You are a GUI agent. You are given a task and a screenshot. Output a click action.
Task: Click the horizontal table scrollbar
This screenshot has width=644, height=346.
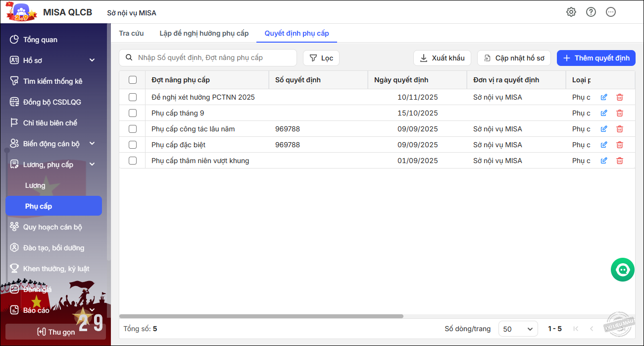pyautogui.click(x=261, y=316)
